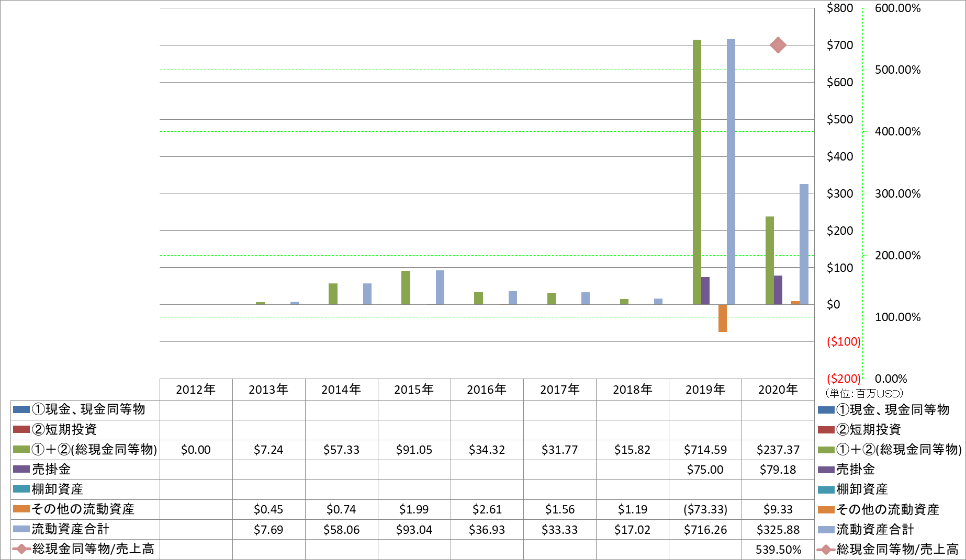Select the tall light blue 2019 current assets bar
966x560 pixels.
[731, 172]
